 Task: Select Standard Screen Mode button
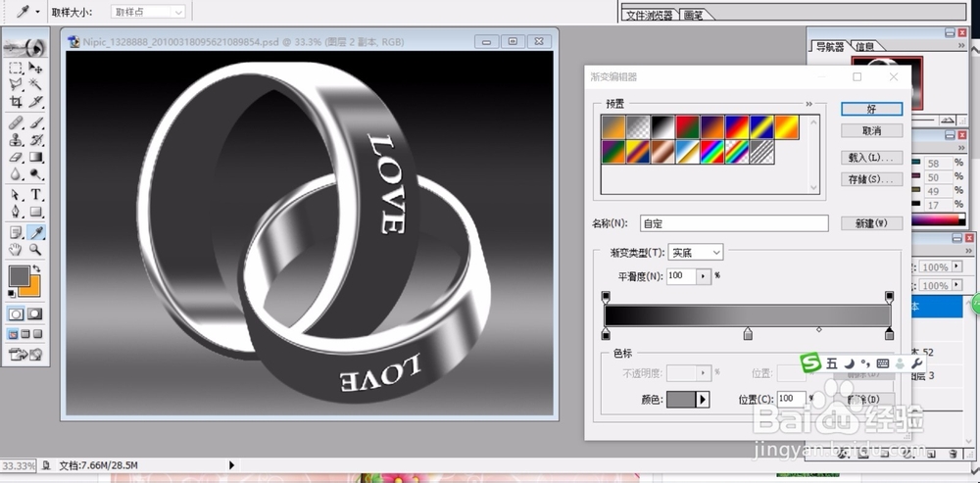13,334
